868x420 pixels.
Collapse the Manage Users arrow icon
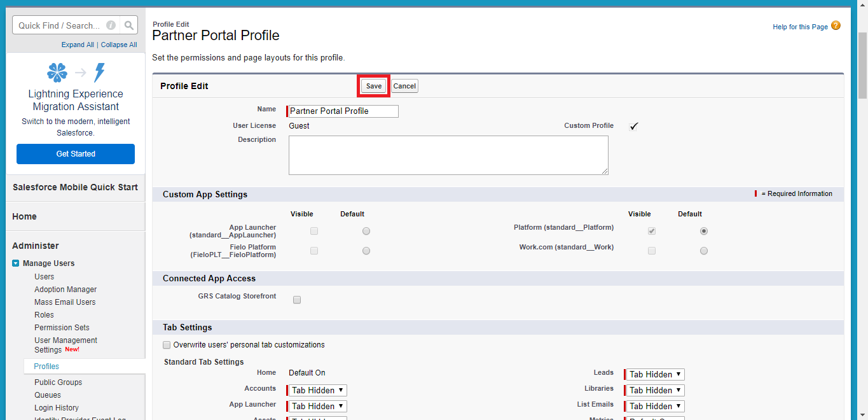[16, 263]
